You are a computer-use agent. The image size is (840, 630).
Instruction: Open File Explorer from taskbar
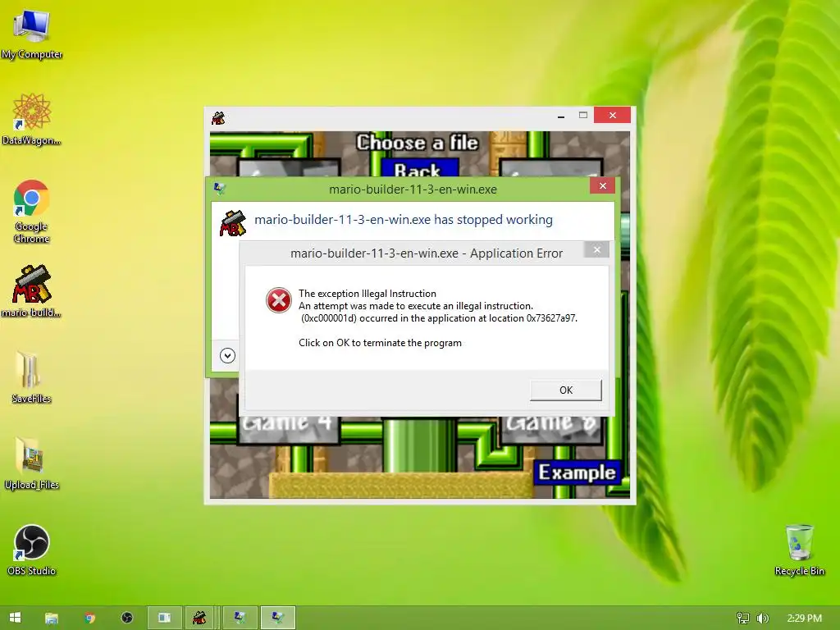pyautogui.click(x=52, y=618)
